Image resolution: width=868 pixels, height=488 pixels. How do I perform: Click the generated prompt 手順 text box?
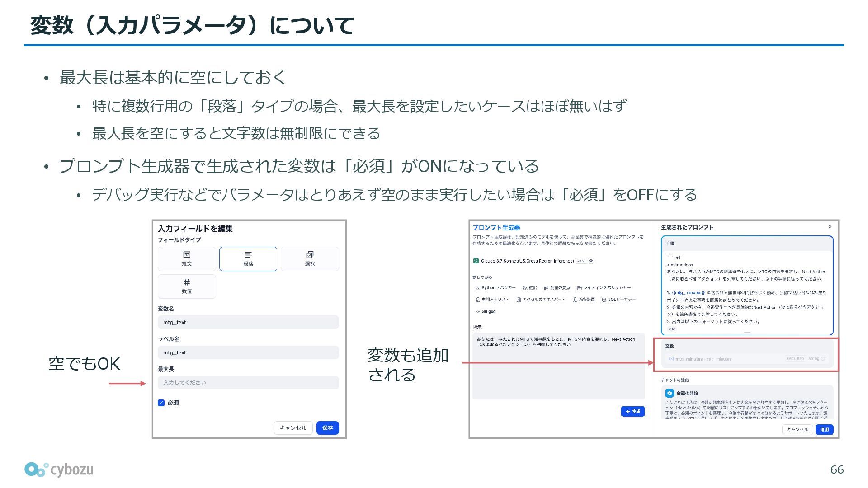[x=747, y=286]
